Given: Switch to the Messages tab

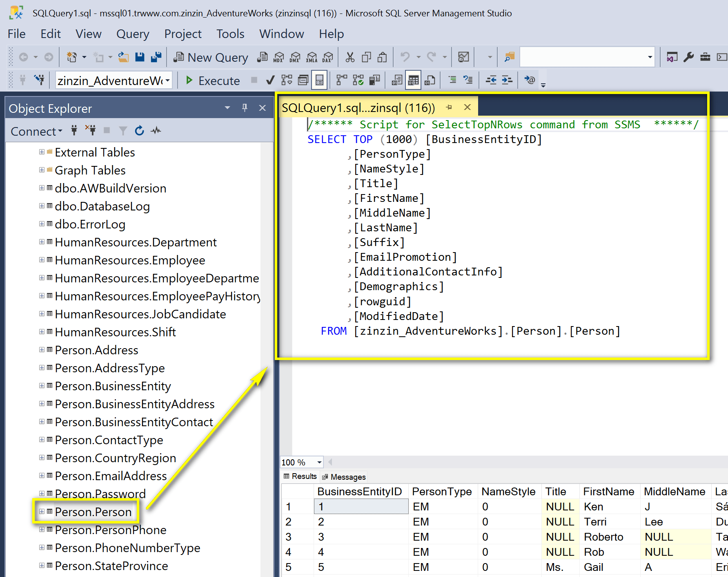Looking at the screenshot, I should [x=344, y=477].
